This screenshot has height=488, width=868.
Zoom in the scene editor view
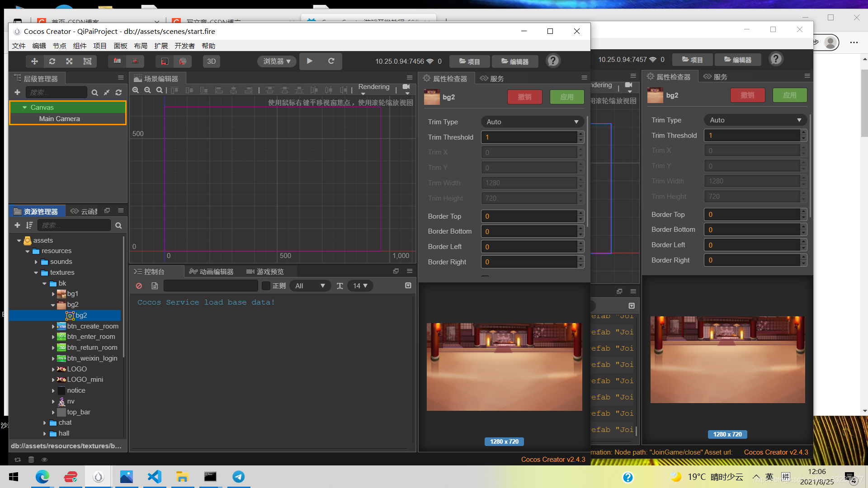click(136, 90)
